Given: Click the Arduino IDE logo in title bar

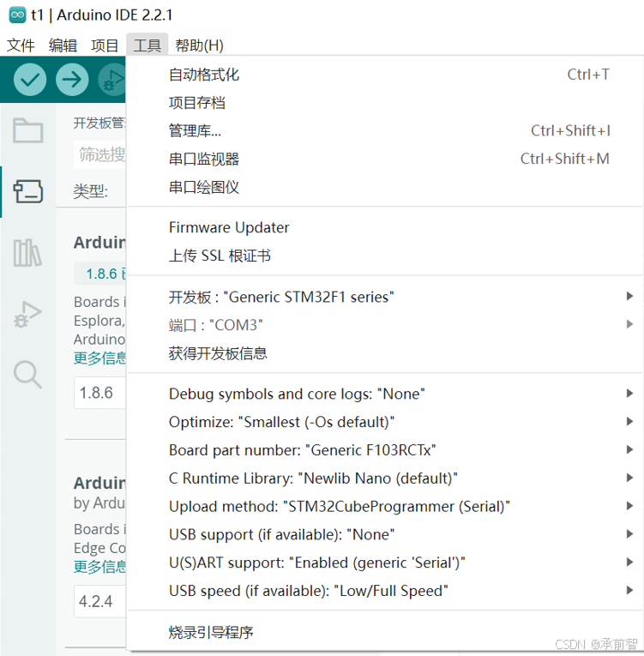Looking at the screenshot, I should (x=17, y=15).
